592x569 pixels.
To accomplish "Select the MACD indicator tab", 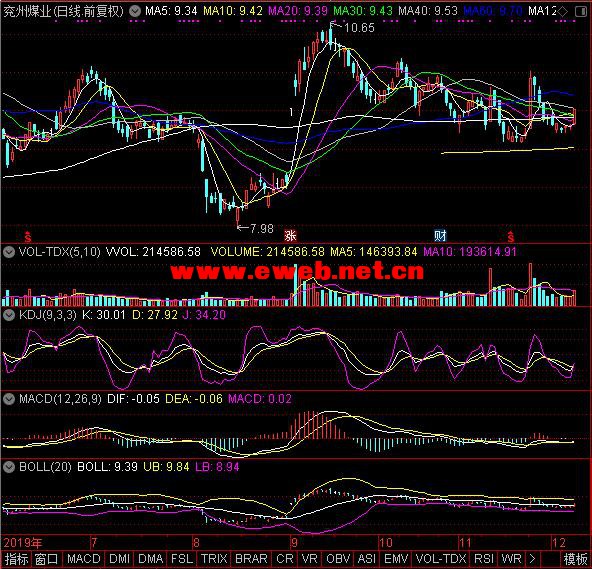I will tap(83, 558).
